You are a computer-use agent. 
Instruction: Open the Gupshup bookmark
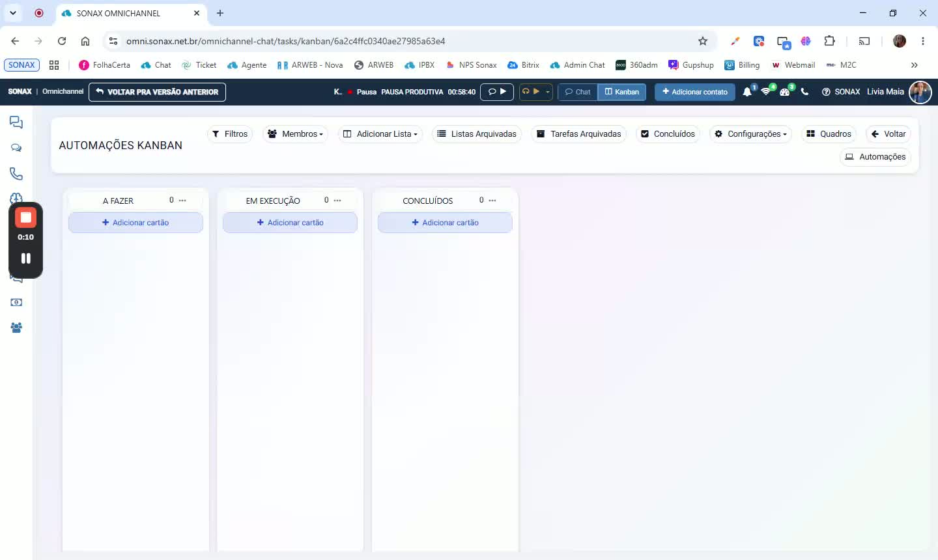click(691, 65)
